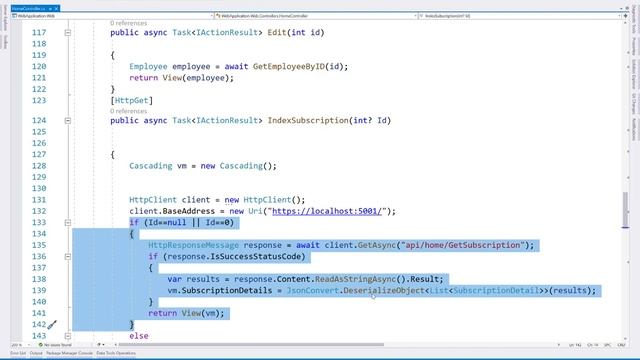Viewport: 640px width, 360px height.
Task: Open the editor zoom level dropdown
Action: (20, 345)
